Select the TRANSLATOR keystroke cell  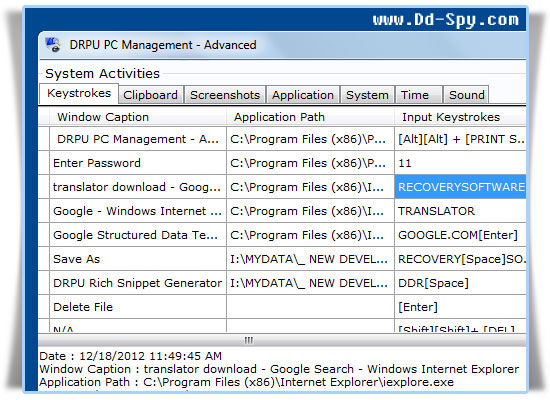pyautogui.click(x=460, y=211)
